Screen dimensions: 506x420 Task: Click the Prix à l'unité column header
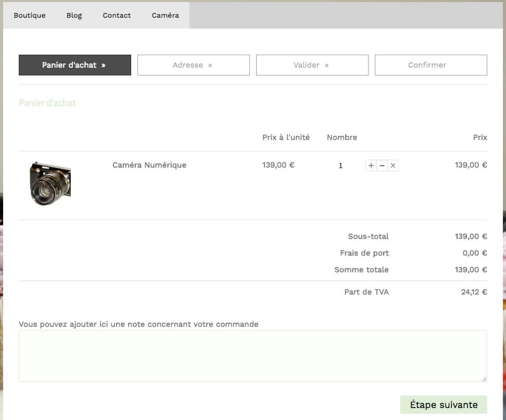[x=286, y=137]
